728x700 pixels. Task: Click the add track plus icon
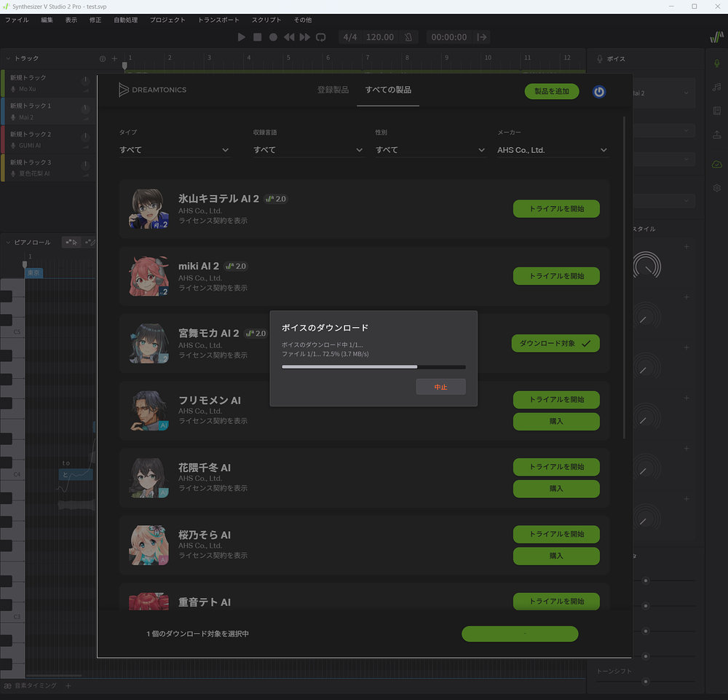tap(115, 58)
